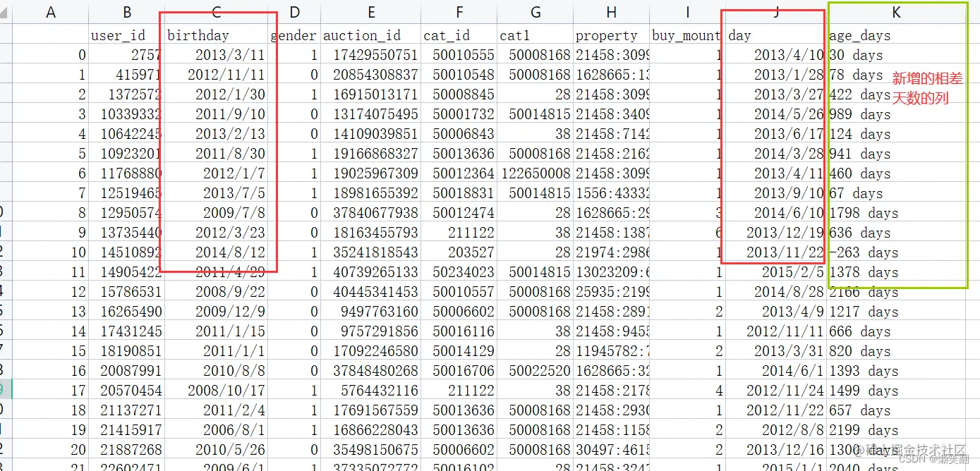Select user_id cell 21887268
The width and height of the screenshot is (980, 471).
126,450
